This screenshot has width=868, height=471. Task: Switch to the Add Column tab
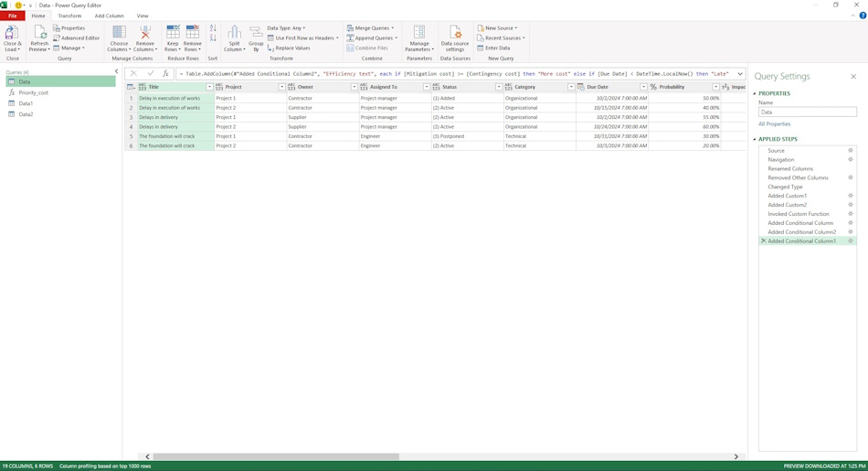[x=109, y=16]
